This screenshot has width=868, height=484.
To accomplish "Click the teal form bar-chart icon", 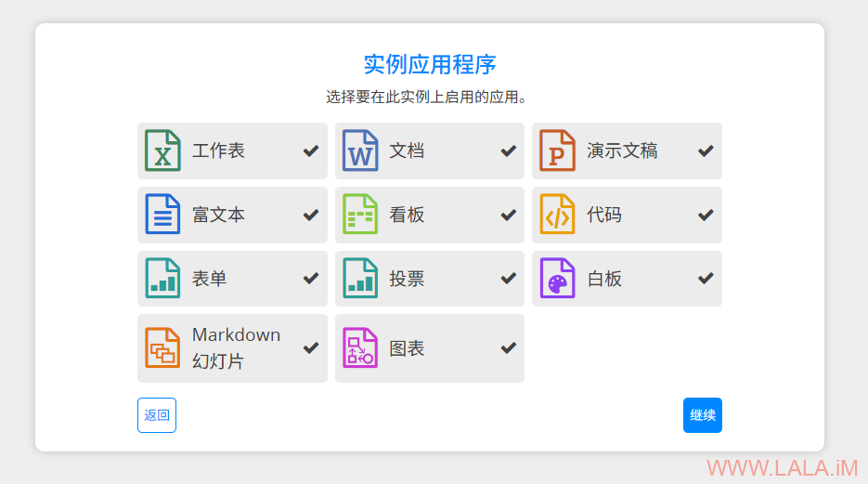I will pos(162,279).
